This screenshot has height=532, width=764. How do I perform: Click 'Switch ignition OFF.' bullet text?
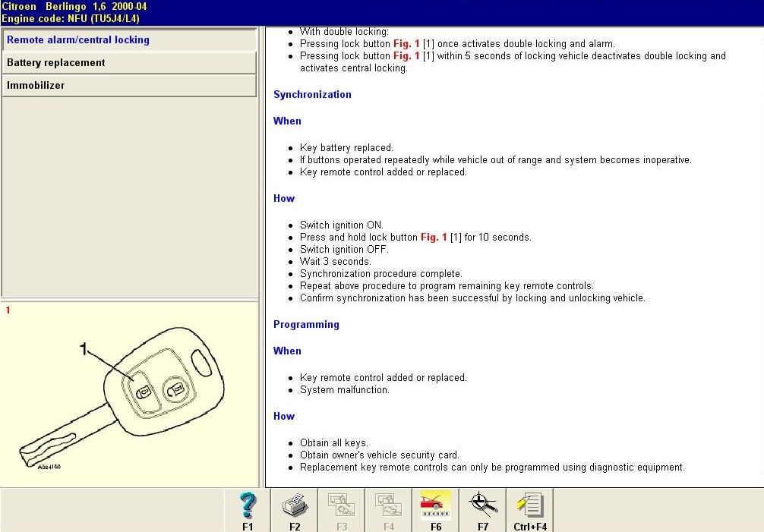[x=344, y=250]
